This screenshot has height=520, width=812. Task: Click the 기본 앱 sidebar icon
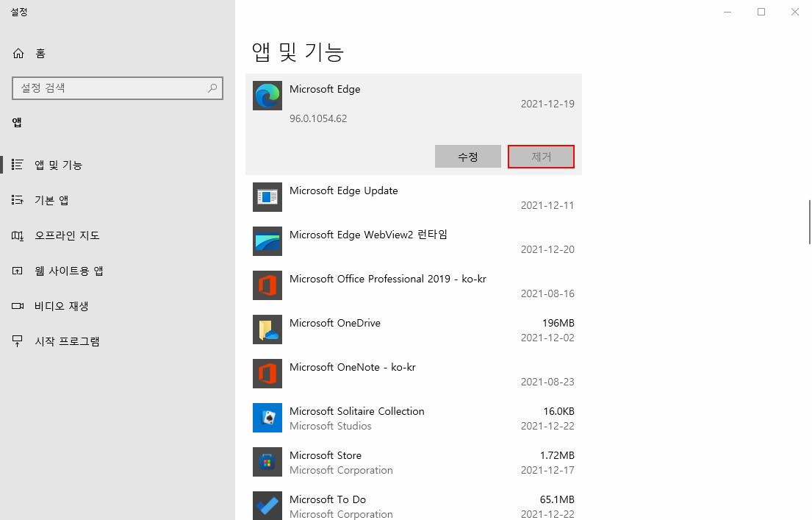pos(17,200)
